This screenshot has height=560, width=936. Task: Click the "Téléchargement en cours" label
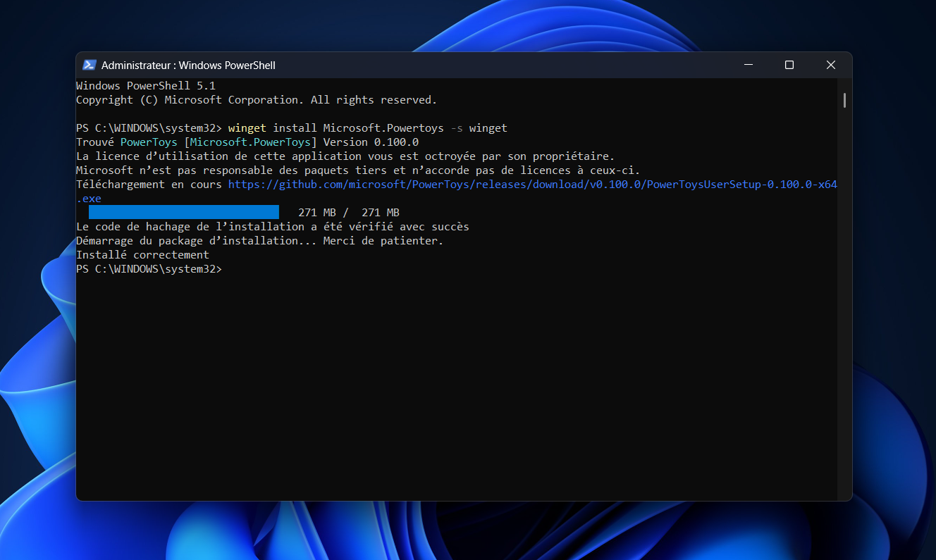click(x=149, y=184)
